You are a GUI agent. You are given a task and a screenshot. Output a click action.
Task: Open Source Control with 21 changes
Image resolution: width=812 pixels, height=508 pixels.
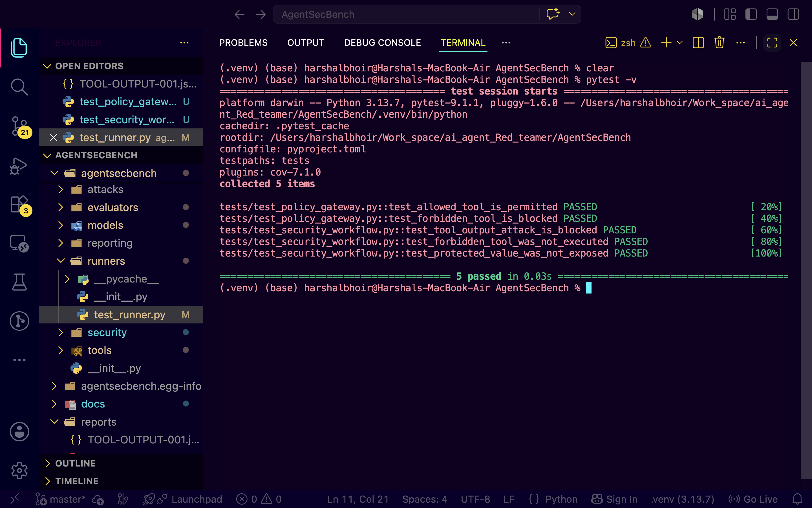[19, 126]
